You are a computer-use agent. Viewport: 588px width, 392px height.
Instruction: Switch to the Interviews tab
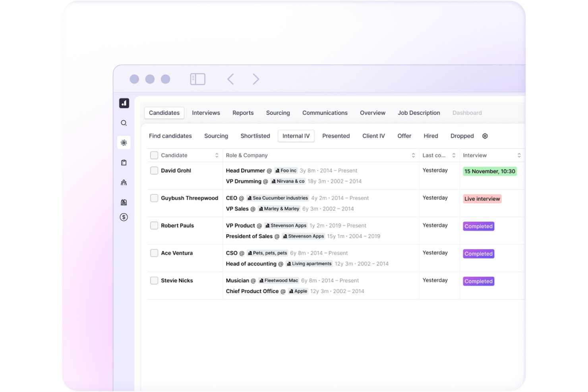tap(206, 113)
